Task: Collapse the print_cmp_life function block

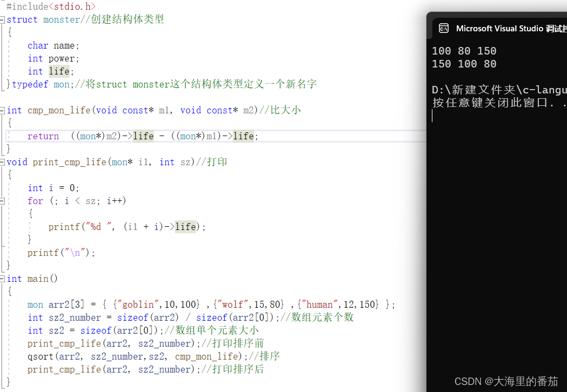Action: [x=2, y=161]
